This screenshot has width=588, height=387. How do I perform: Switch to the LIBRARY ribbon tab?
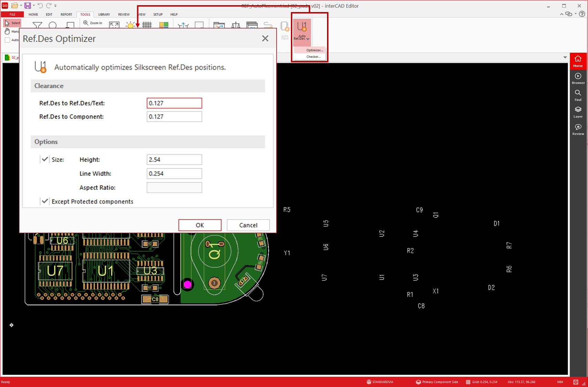pos(104,14)
